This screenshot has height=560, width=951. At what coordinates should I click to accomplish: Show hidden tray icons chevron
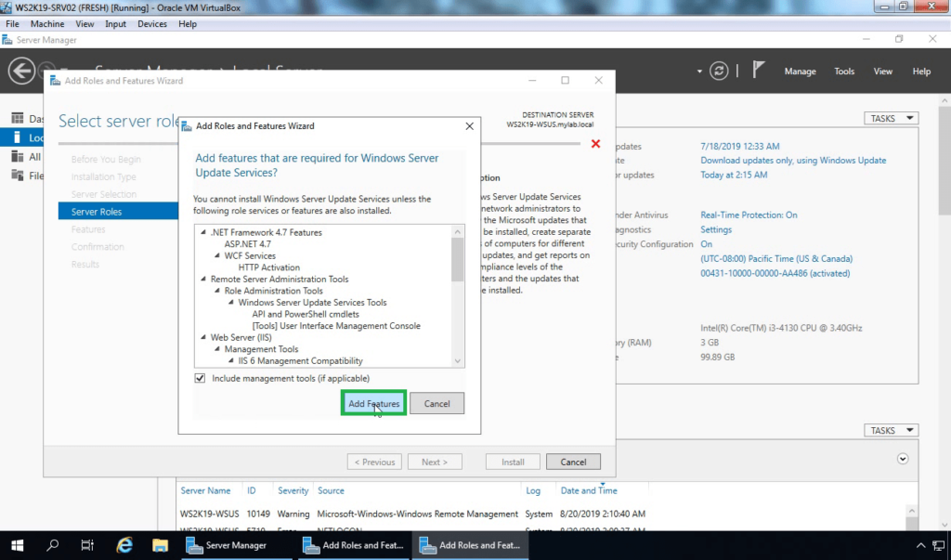(x=920, y=545)
